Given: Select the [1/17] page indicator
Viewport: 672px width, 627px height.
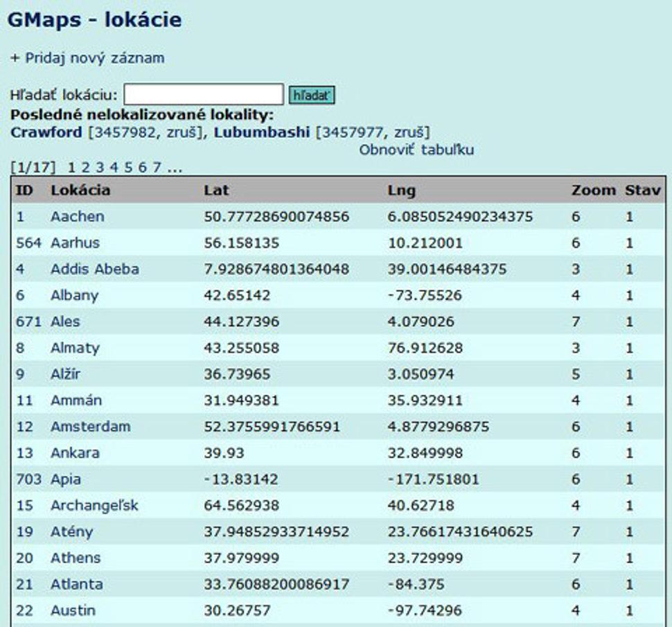Looking at the screenshot, I should (33, 167).
